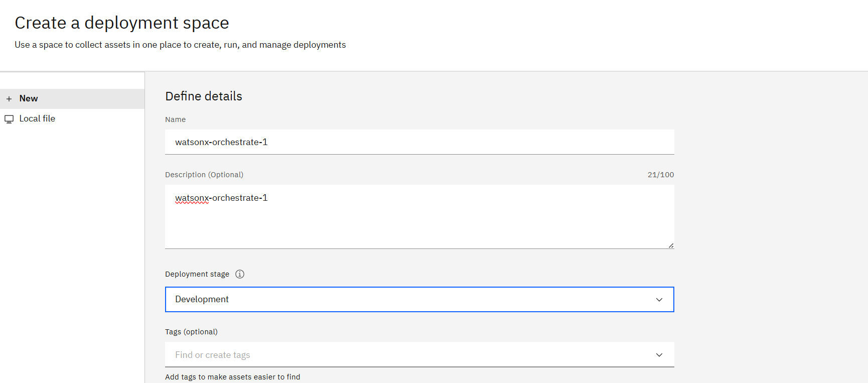Expand the Deployment stage chevron arrow
This screenshot has height=383, width=868.
659,300
